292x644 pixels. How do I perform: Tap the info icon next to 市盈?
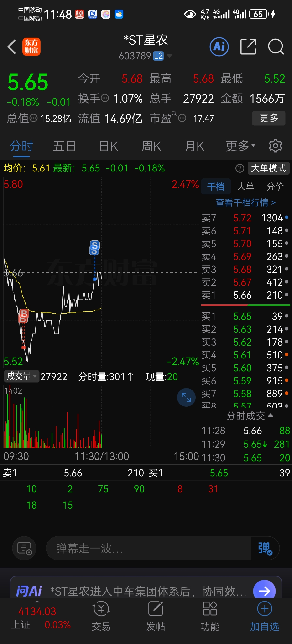click(182, 118)
